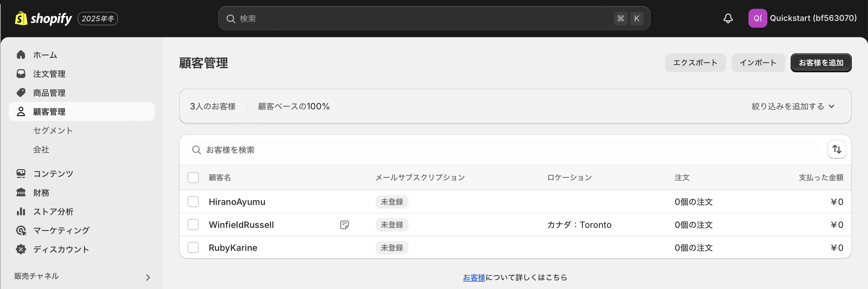The height and width of the screenshot is (289, 868).
Task: Click 未登録 badge for WinfieldRussell
Action: click(x=392, y=225)
